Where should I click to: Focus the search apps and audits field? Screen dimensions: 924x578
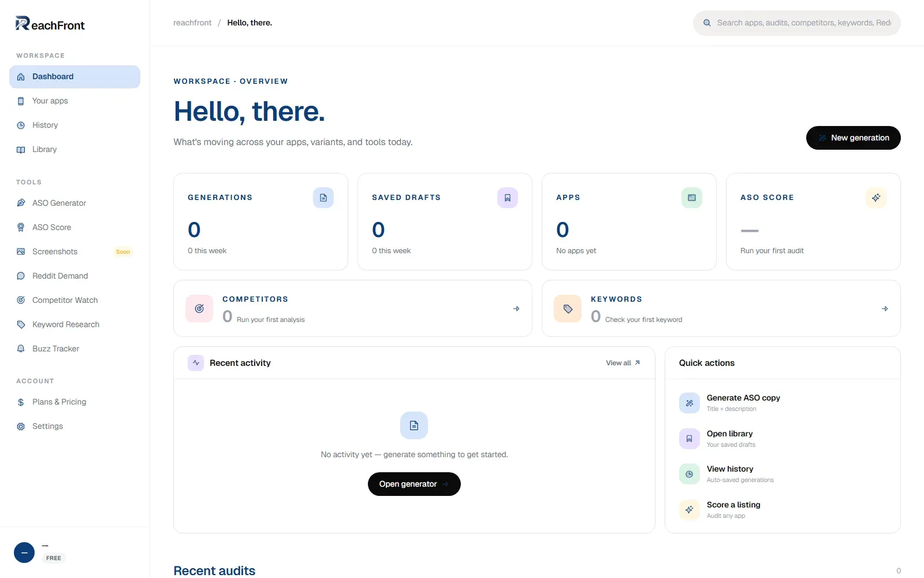796,23
